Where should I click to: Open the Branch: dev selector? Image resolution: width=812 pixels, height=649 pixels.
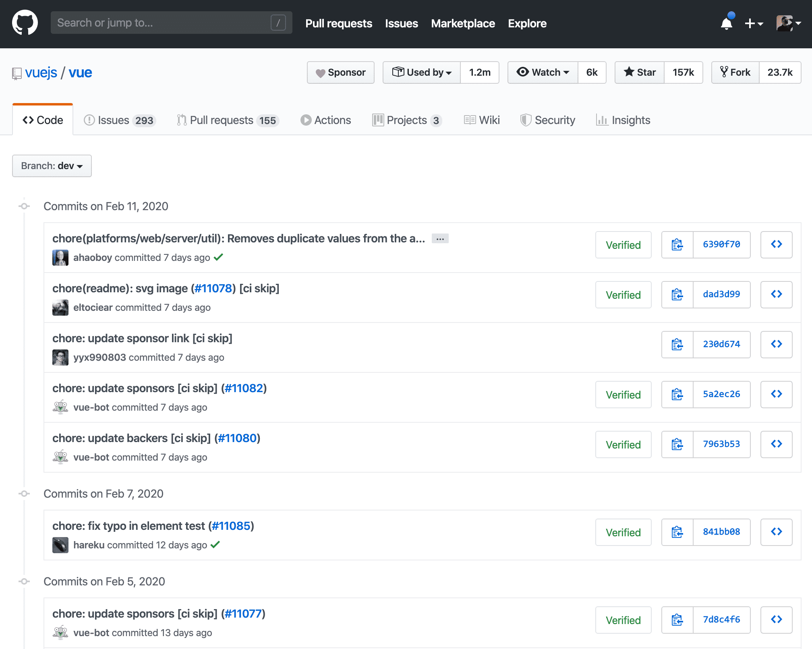[52, 166]
